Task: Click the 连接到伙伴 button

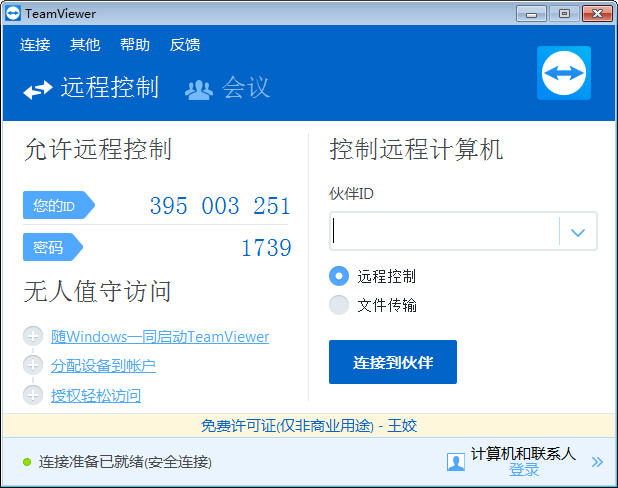Action: point(392,362)
